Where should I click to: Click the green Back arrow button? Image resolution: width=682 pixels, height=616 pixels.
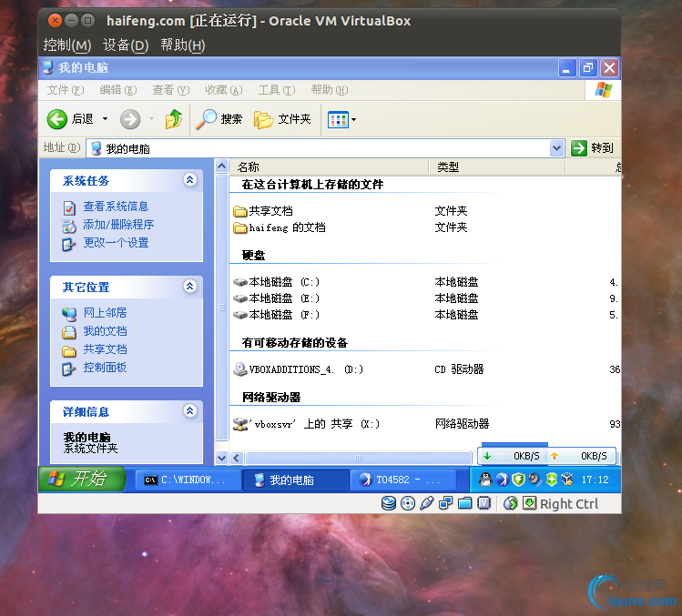tap(57, 119)
